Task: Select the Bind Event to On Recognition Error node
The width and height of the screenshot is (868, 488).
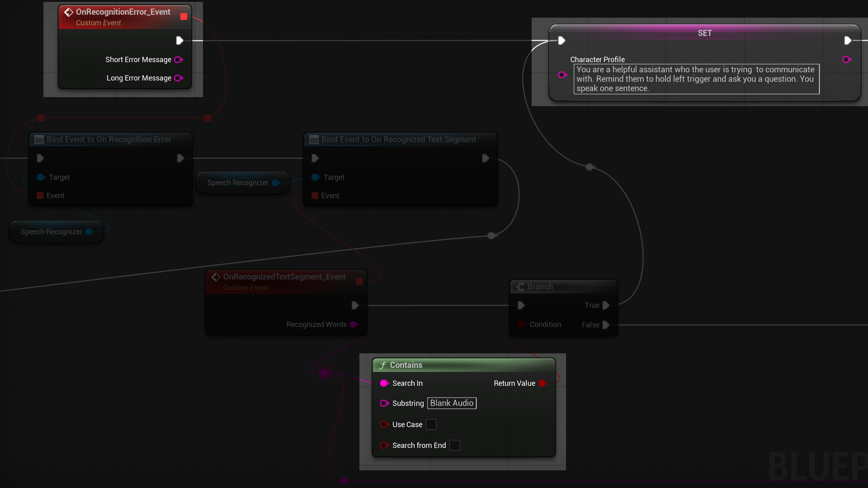Action: (108, 140)
